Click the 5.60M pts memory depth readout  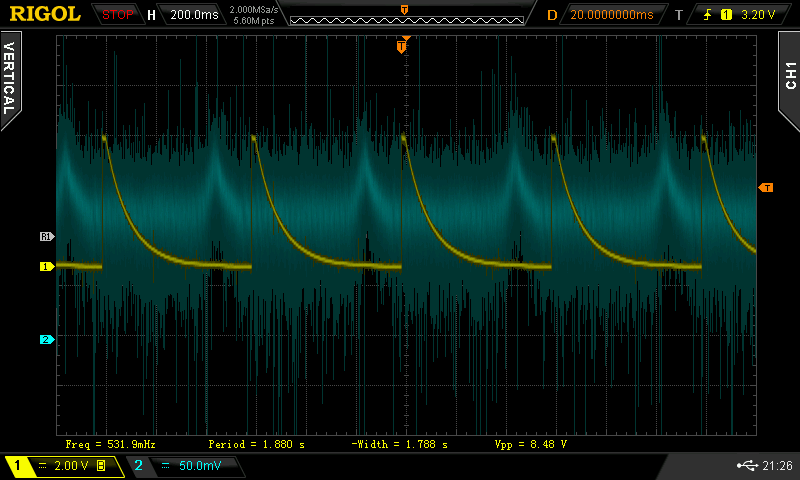click(254, 21)
